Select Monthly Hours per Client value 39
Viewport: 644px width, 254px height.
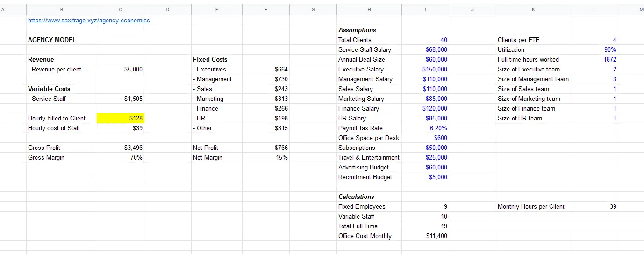(x=594, y=207)
